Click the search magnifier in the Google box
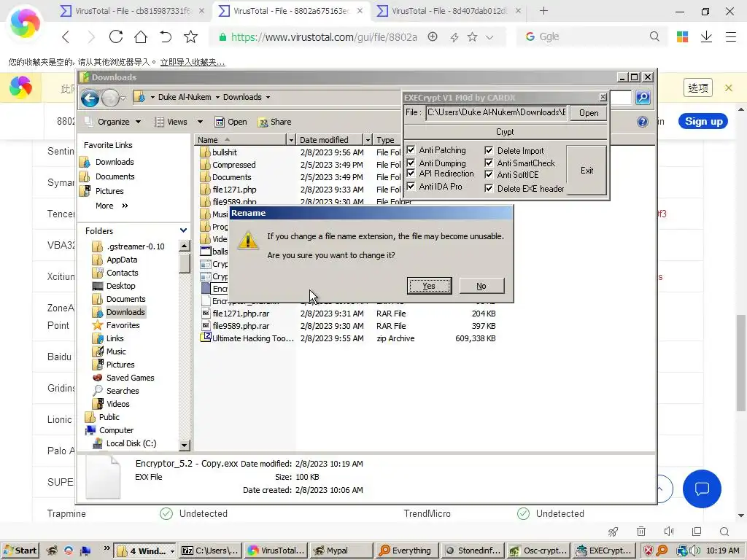The width and height of the screenshot is (747, 560). 654,36
